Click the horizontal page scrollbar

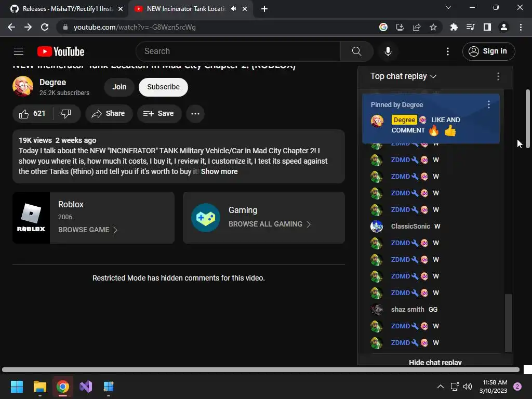pos(261,369)
